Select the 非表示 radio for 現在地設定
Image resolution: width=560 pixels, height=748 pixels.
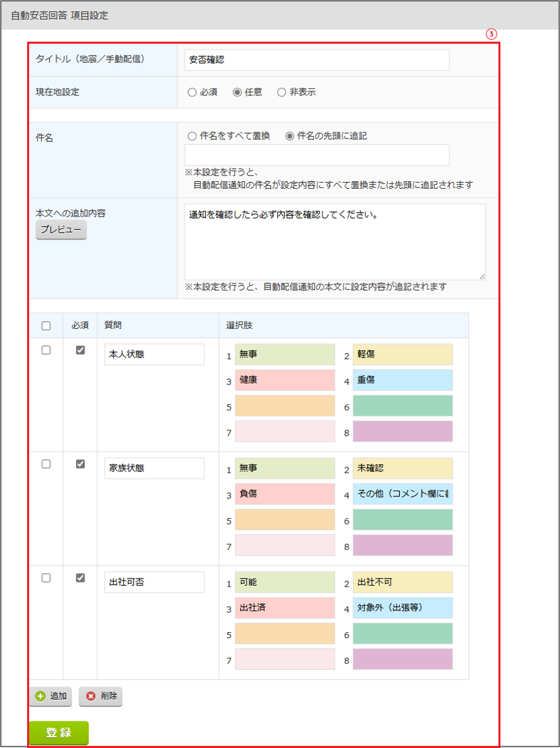281,93
